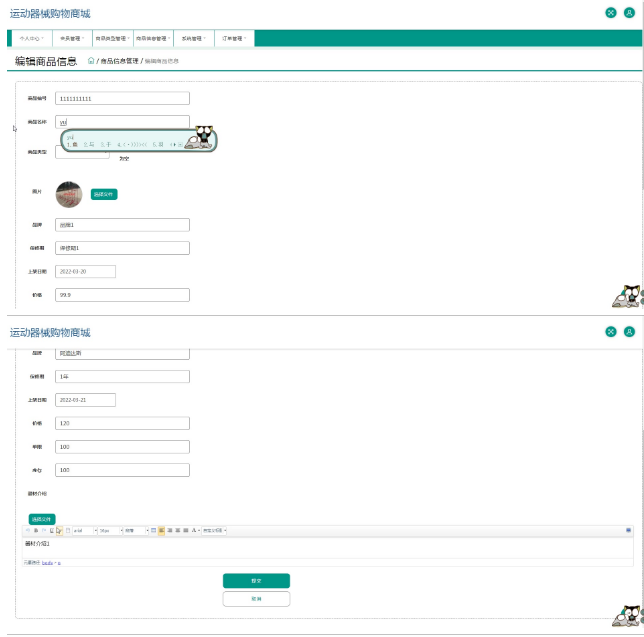Click the 库存 field showing 100

click(122, 470)
